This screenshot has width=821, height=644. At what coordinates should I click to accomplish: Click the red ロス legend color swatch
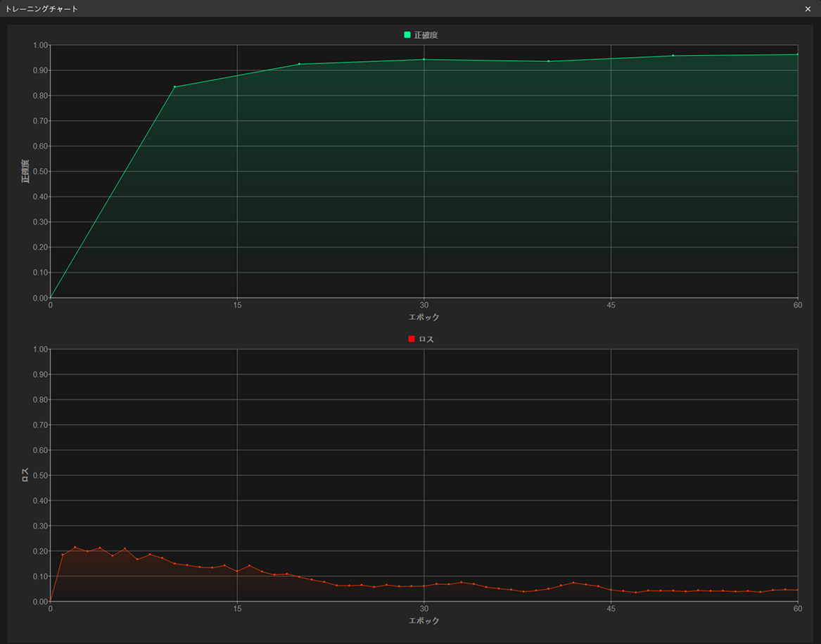(412, 339)
